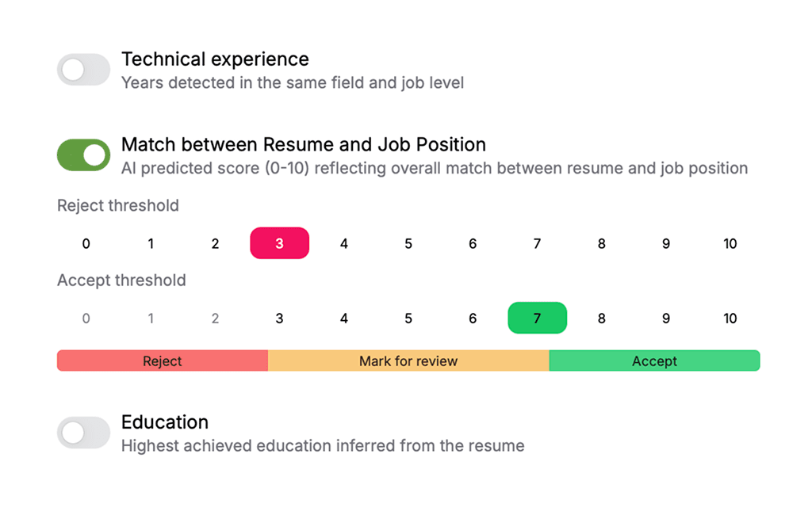
Task: Select 2 on the Reject threshold scale
Action: pos(214,243)
